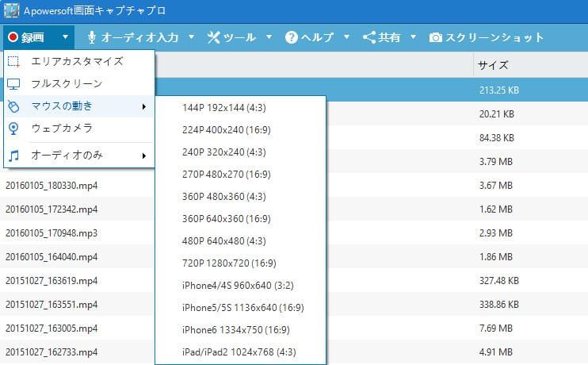Click the tools wrench icon
The width and height of the screenshot is (588, 365).
214,37
